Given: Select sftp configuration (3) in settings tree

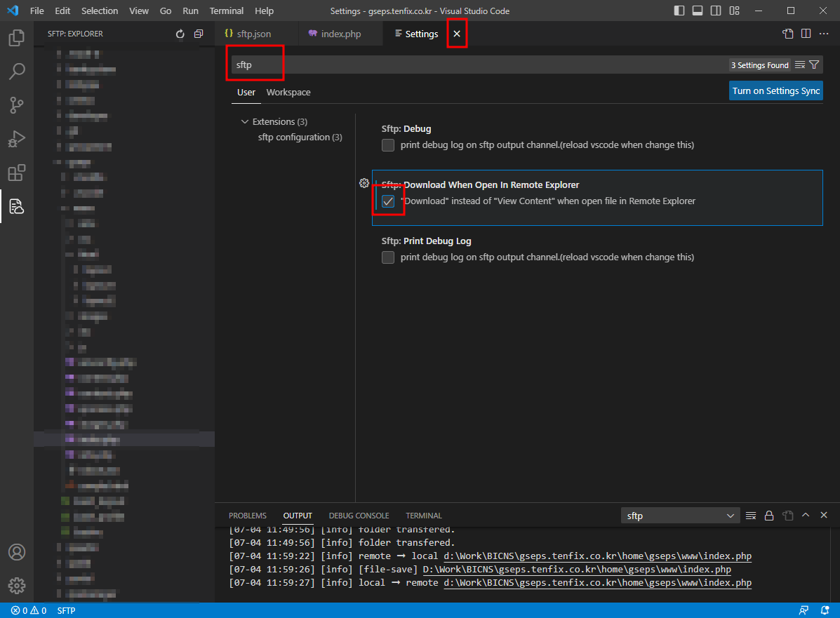Looking at the screenshot, I should [x=300, y=137].
